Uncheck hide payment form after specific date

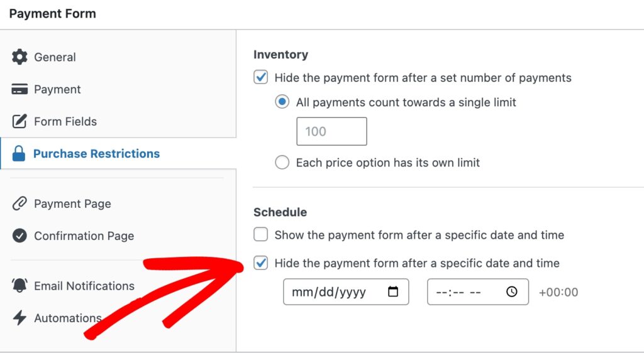(x=261, y=263)
